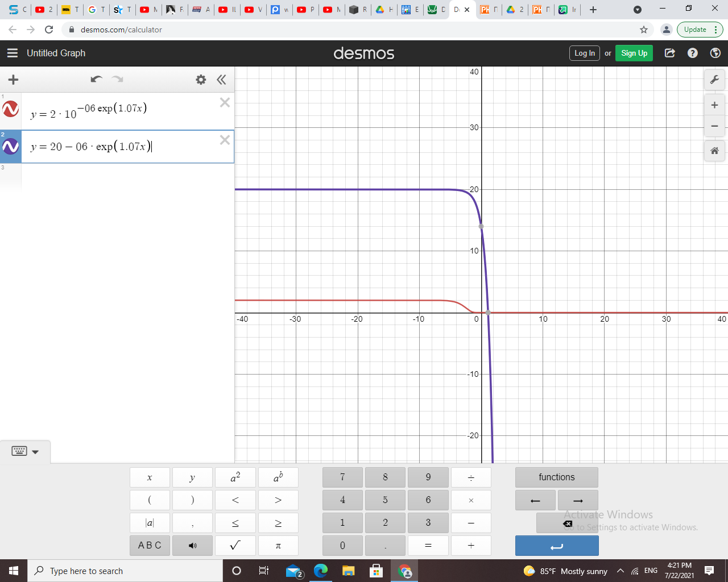Open Chrome profile avatar
Screen dimensions: 728x582
coord(667,30)
